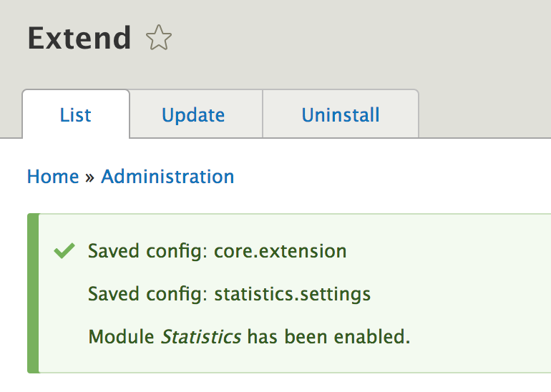The height and width of the screenshot is (392, 551).
Task: Click the italic Statistics module name
Action: [x=201, y=337]
